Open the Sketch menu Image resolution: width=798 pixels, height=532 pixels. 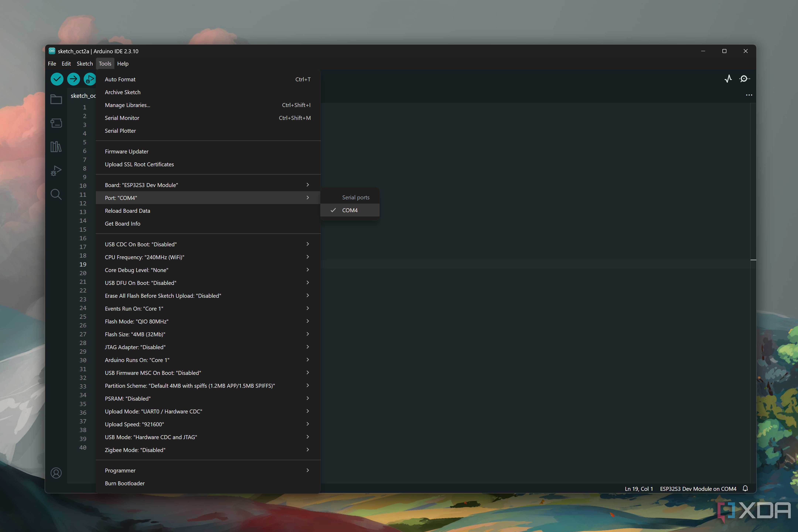(84, 63)
